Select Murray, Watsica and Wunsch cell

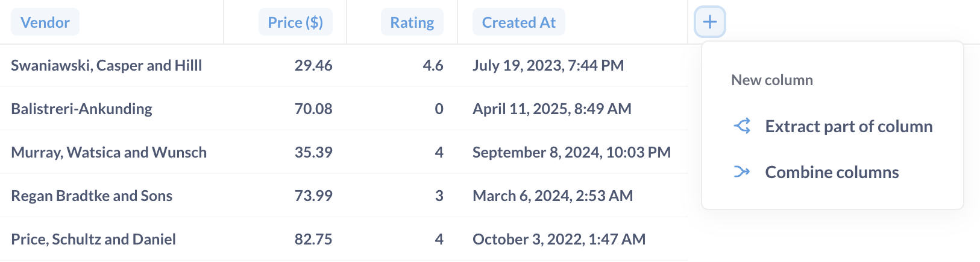pos(109,152)
